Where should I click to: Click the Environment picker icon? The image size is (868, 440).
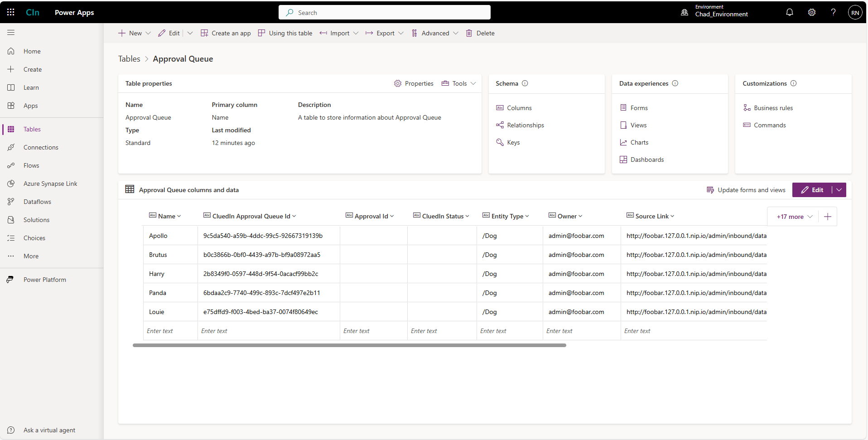click(685, 12)
